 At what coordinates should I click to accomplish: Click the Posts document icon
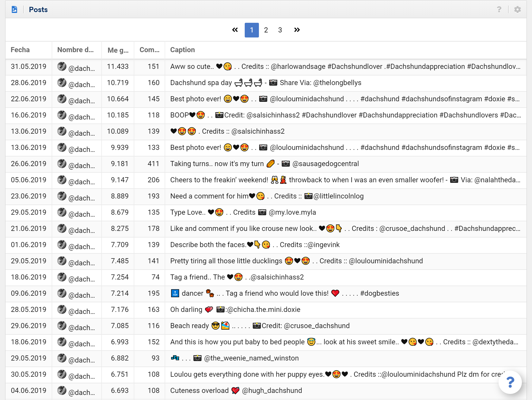point(14,10)
